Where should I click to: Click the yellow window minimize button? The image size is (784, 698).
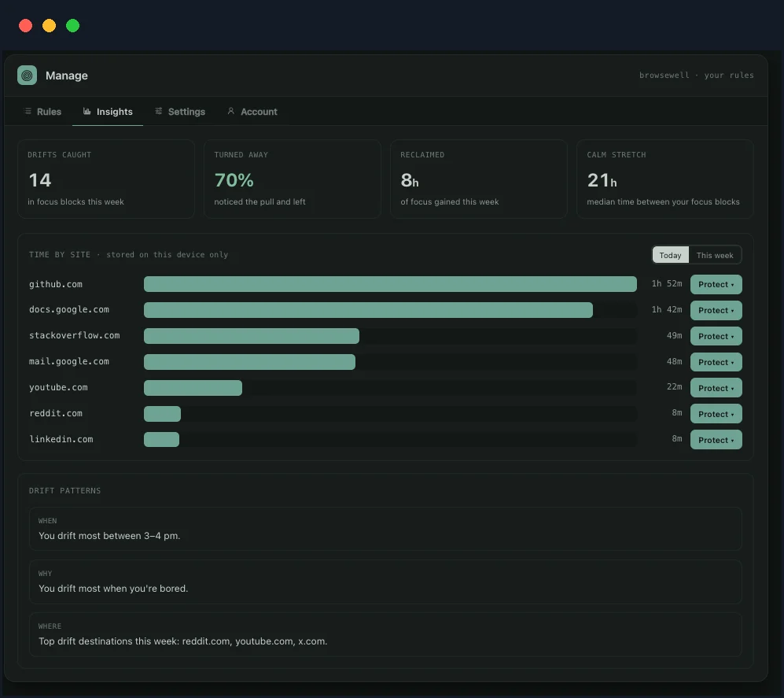tap(49, 25)
